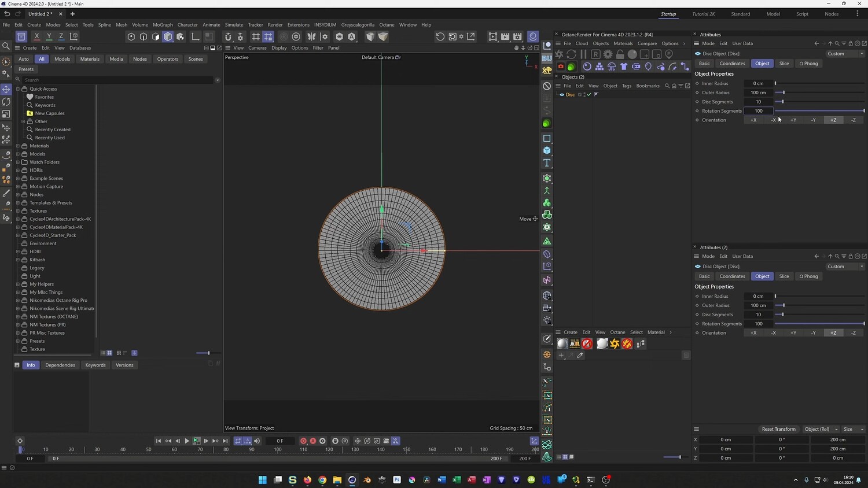868x488 pixels.
Task: Expand the Kitbash folder
Action: (18, 260)
